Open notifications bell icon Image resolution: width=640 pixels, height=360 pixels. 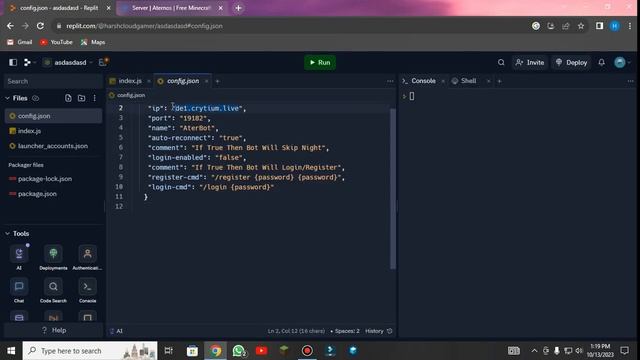[601, 62]
